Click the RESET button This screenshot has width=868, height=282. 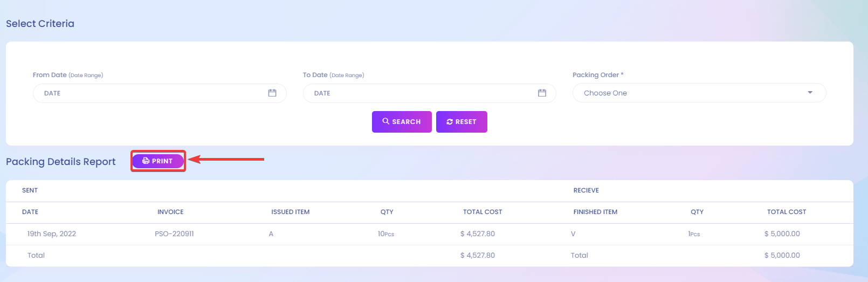(461, 122)
